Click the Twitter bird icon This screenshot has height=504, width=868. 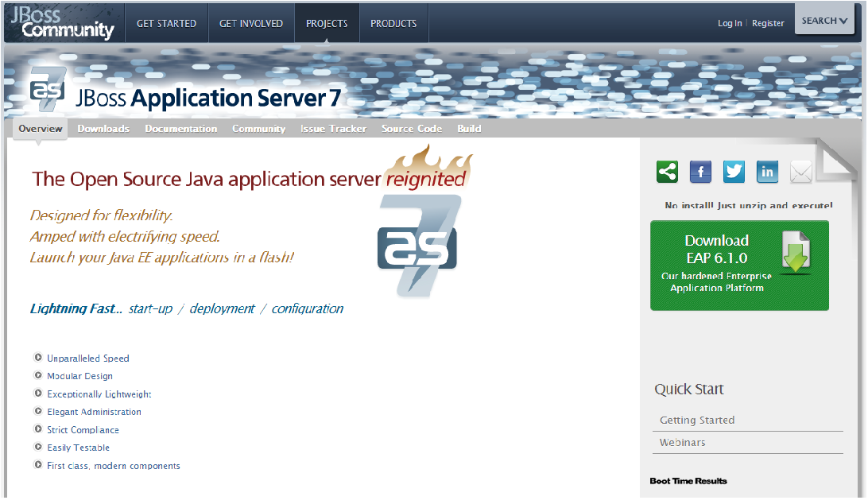coord(734,171)
